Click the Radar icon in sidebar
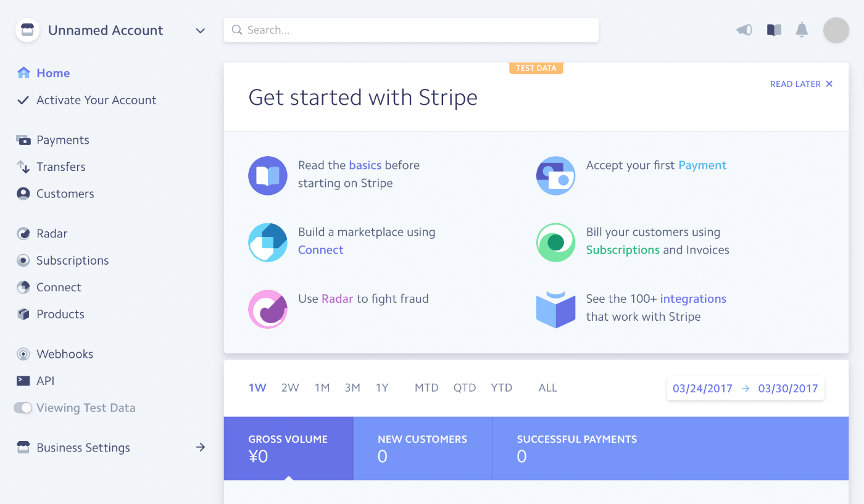 (23, 234)
